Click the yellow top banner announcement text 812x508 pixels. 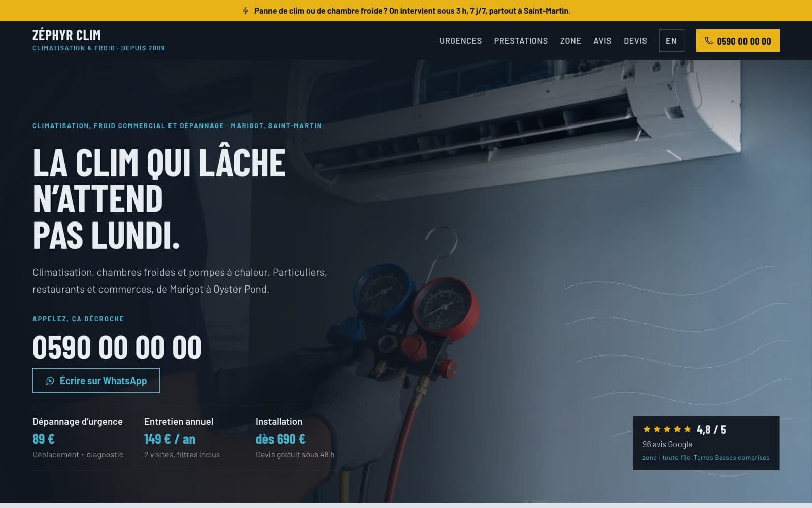tap(412, 11)
